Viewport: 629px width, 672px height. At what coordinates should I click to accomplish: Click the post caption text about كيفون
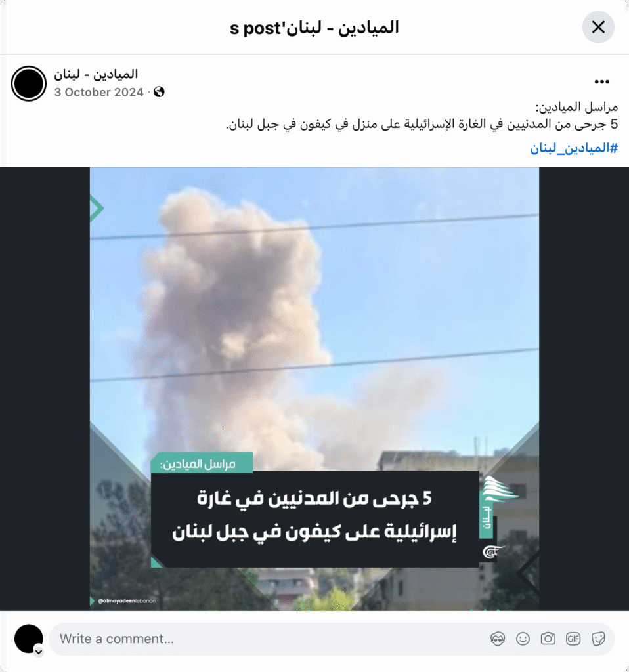click(x=422, y=125)
